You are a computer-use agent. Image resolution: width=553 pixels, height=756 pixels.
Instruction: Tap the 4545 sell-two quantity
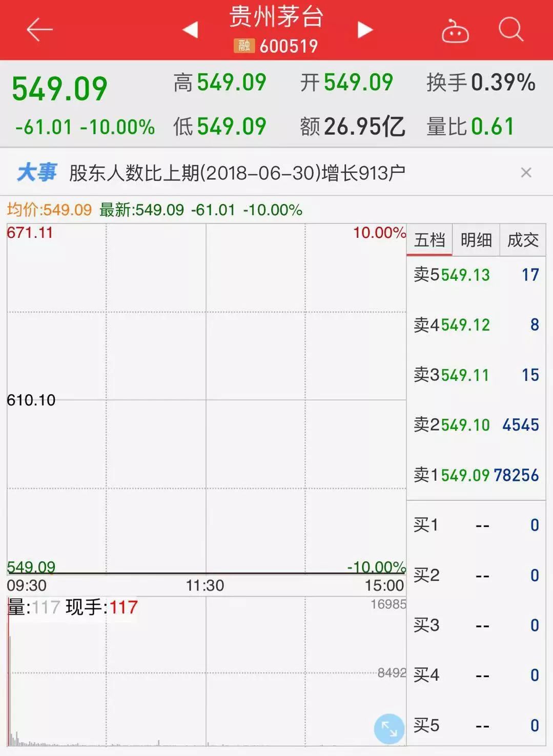521,425
